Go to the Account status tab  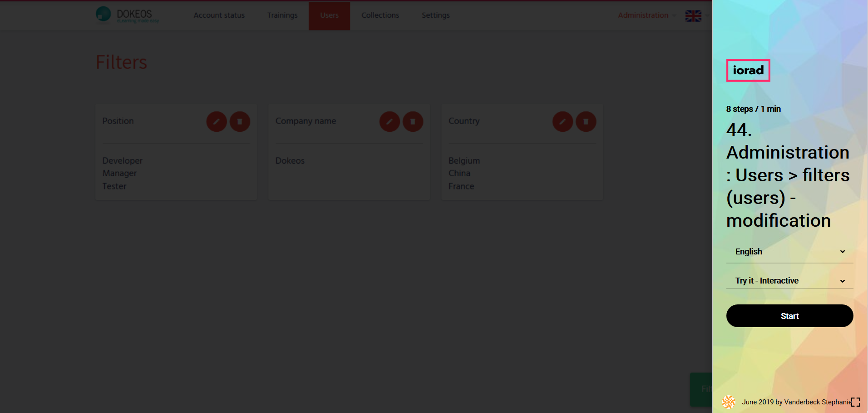(219, 15)
